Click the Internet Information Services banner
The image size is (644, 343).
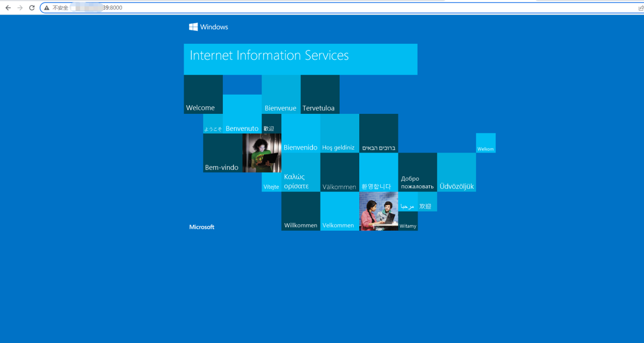300,59
